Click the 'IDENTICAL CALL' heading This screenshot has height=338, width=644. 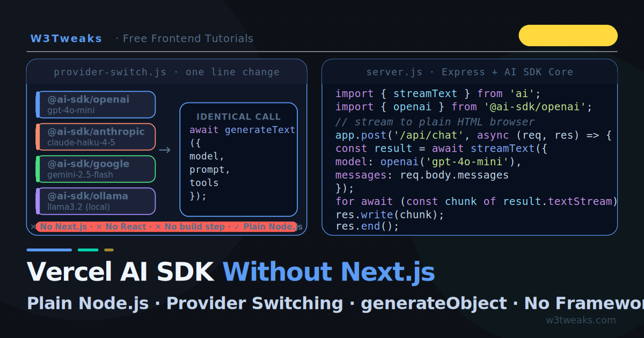238,117
